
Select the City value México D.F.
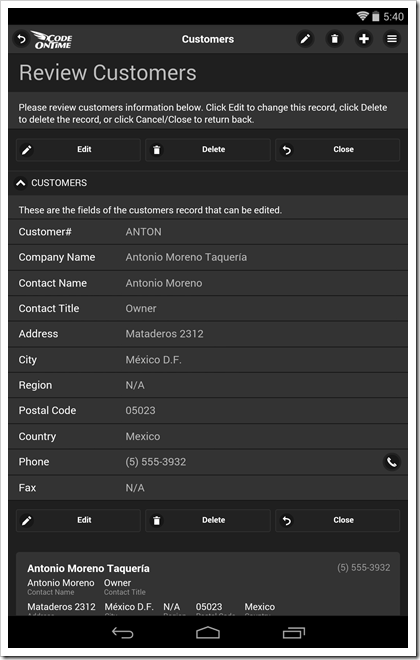(x=154, y=360)
